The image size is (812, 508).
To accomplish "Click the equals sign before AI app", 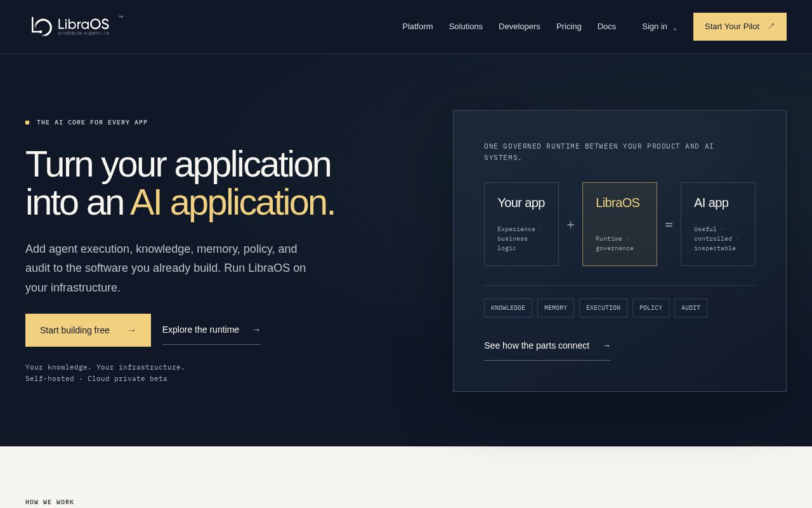I will [669, 225].
